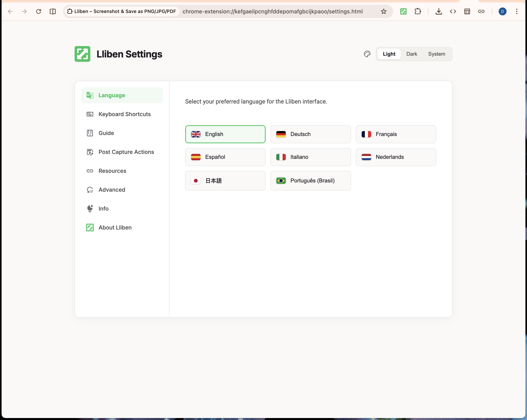Click the Lliben extension icon in the browser toolbar
527x420 pixels.
pyautogui.click(x=403, y=11)
